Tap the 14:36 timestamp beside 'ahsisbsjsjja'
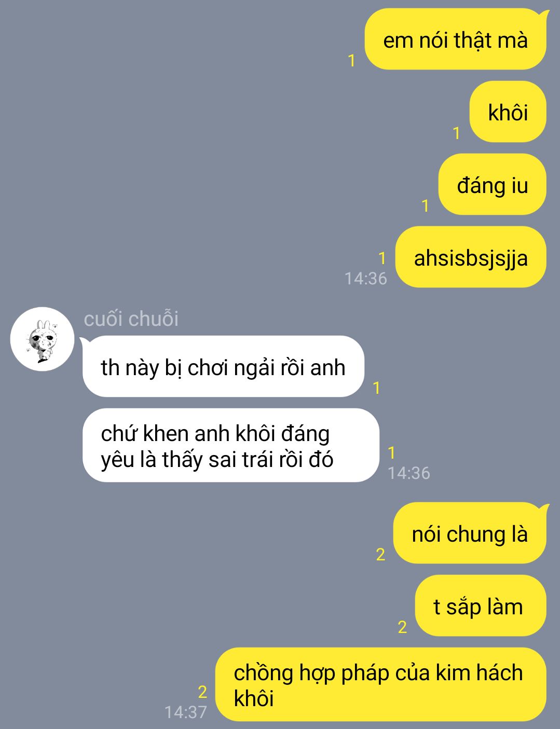This screenshot has height=729, width=560. [x=366, y=279]
